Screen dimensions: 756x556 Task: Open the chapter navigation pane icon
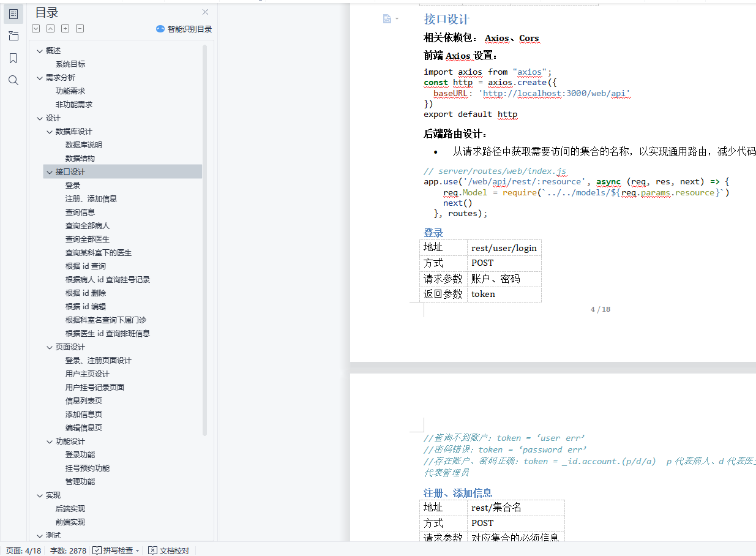13,36
